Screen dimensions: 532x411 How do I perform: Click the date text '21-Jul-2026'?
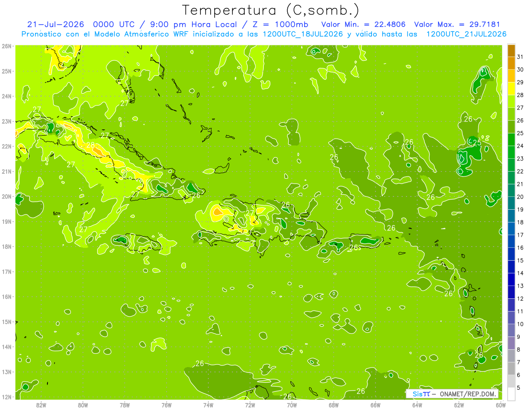[x=55, y=24]
